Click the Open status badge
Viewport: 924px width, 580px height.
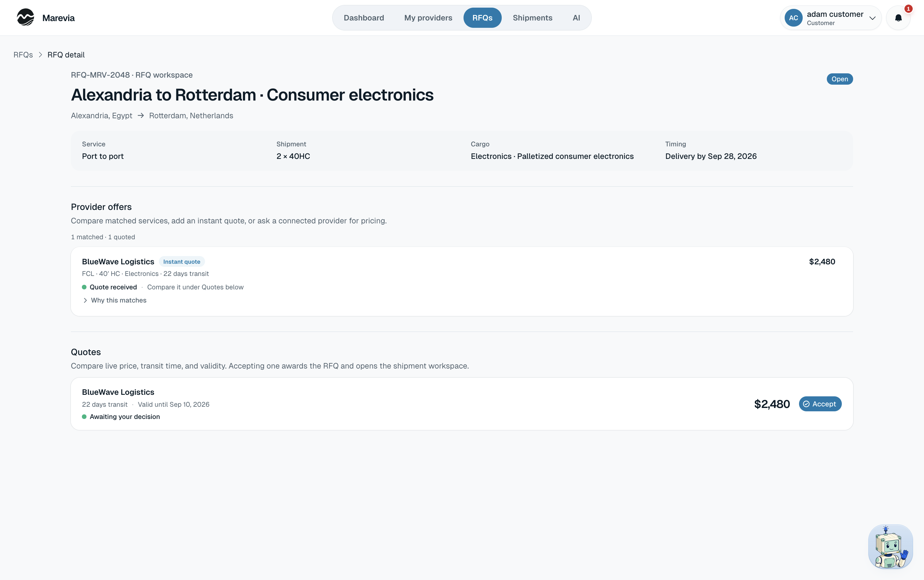point(840,79)
